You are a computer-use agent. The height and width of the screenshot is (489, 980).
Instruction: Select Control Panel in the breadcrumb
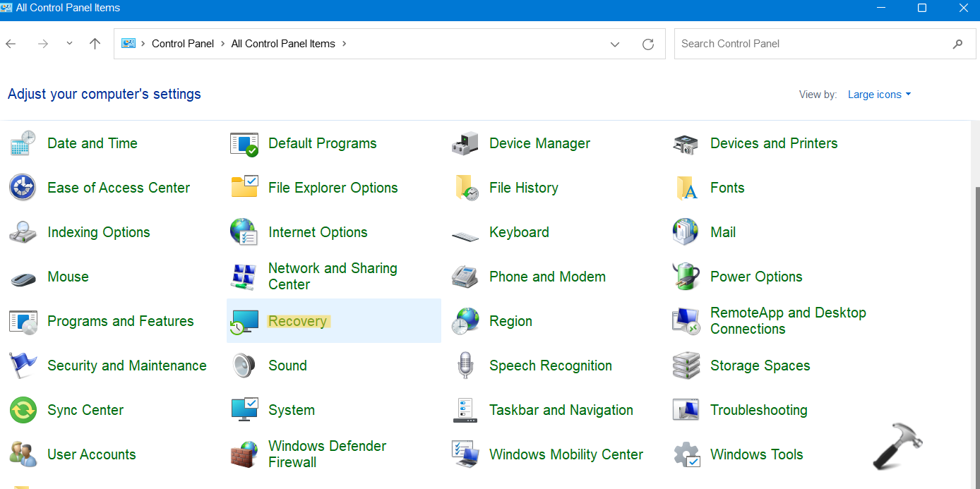183,44
